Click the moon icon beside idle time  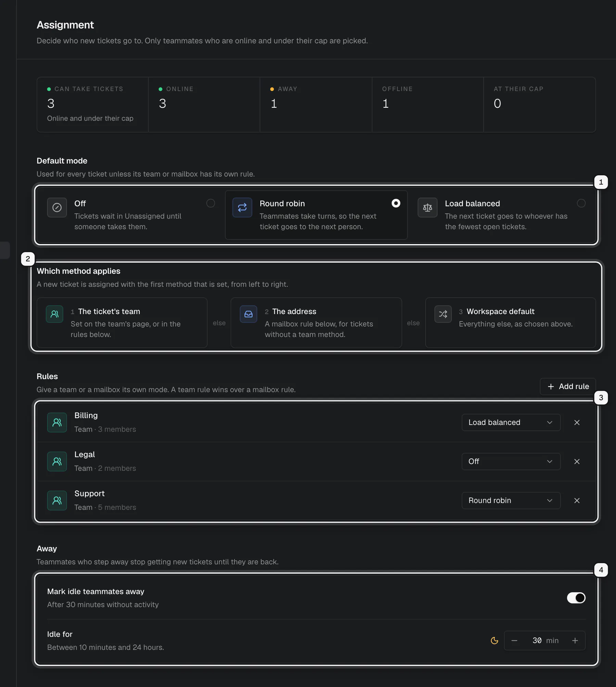(494, 640)
